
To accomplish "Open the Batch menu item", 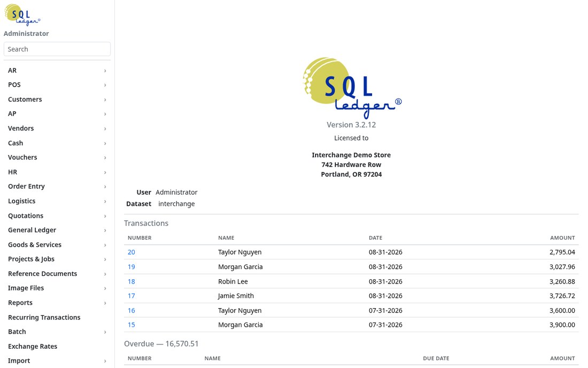I will click(57, 332).
